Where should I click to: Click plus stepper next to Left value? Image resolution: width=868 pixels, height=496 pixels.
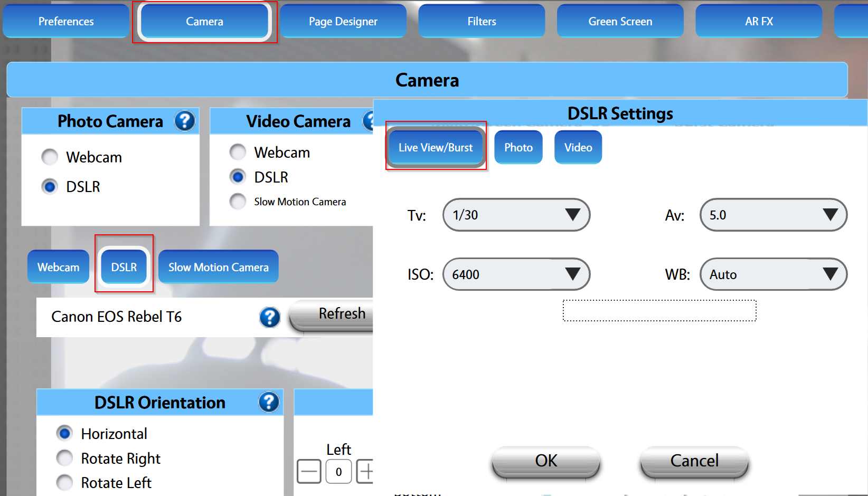click(x=365, y=471)
